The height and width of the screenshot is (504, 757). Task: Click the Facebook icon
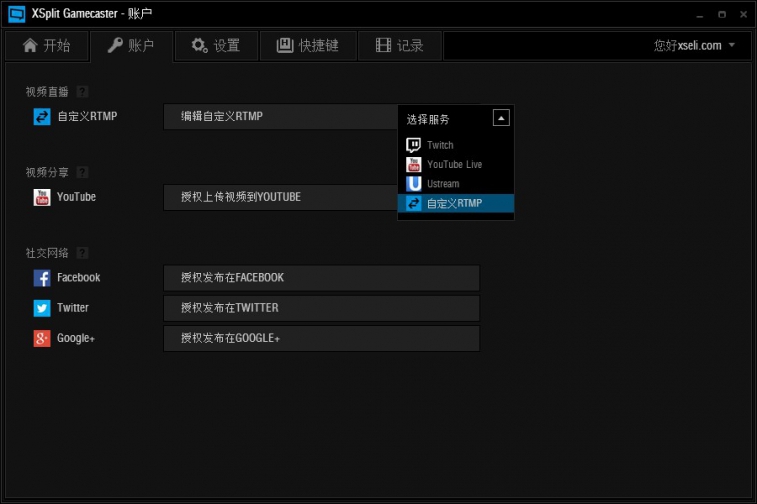click(x=42, y=278)
